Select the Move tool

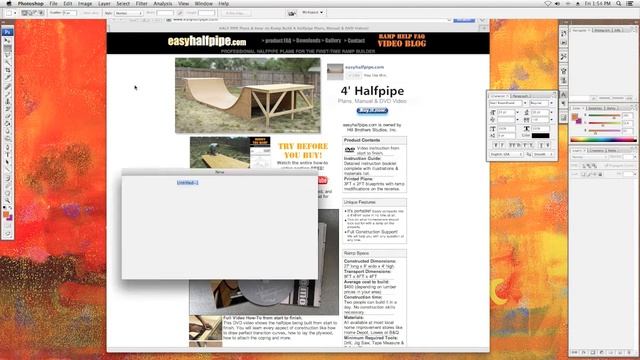click(x=7, y=40)
